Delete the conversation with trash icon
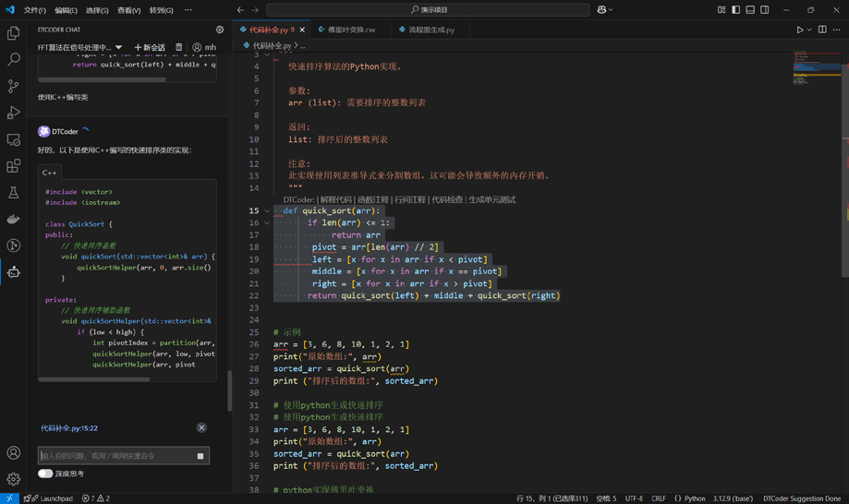849x504 pixels. click(179, 47)
